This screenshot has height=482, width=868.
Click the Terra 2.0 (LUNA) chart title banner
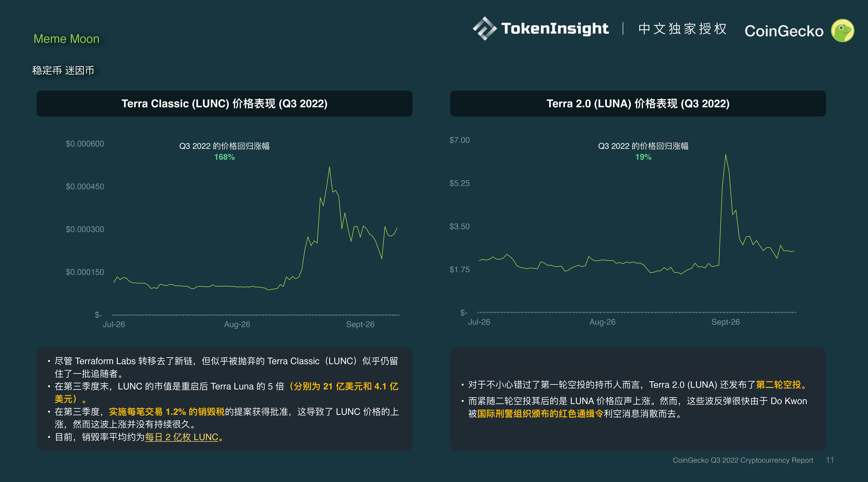(638, 103)
